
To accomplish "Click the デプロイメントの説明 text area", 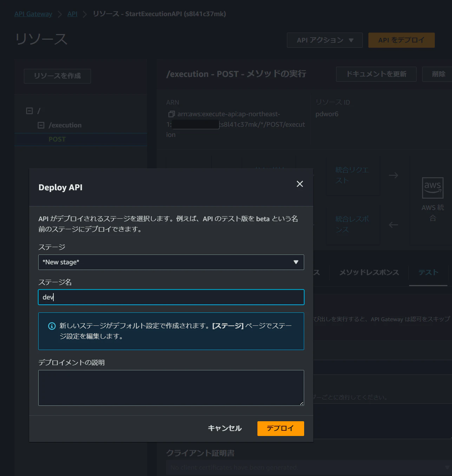I will tap(171, 388).
